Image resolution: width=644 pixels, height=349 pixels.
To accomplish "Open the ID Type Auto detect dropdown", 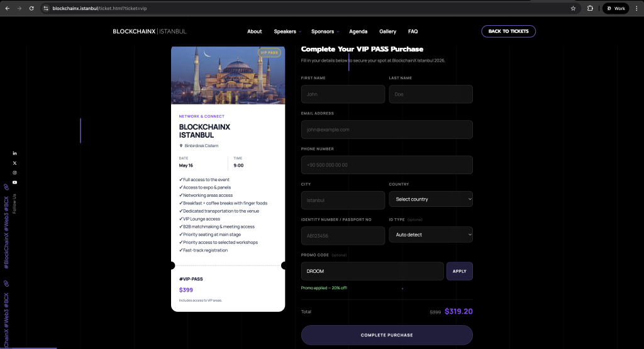I will 431,235.
